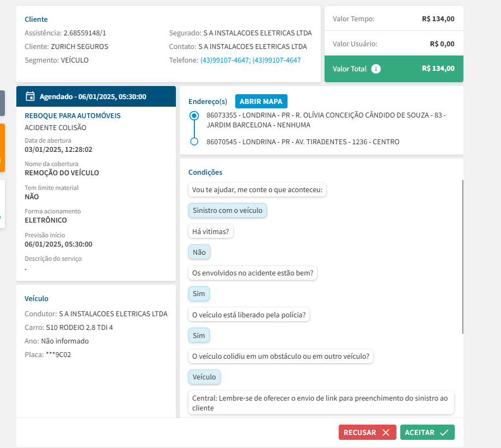Click the REBOQUE PARA AUTOMÓVEIS service title
Screen dimensions: 501x448
(72, 116)
